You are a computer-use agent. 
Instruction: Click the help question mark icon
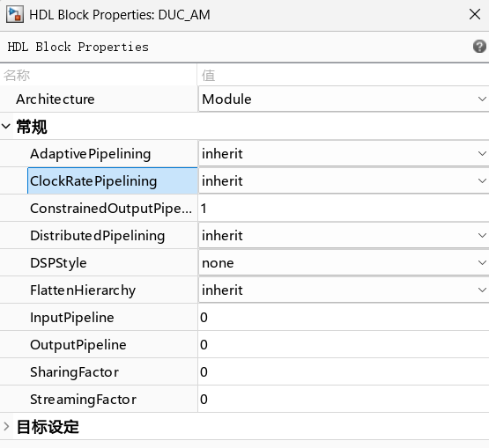[x=479, y=47]
